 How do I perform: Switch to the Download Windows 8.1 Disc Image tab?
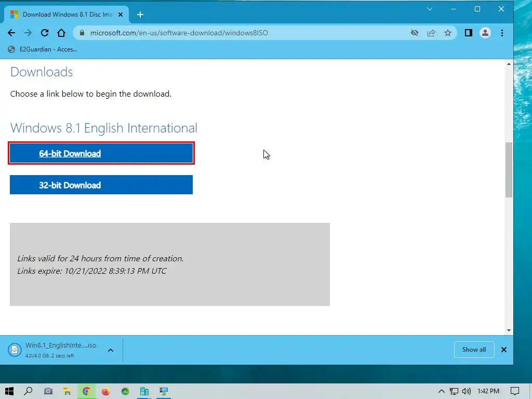point(67,15)
